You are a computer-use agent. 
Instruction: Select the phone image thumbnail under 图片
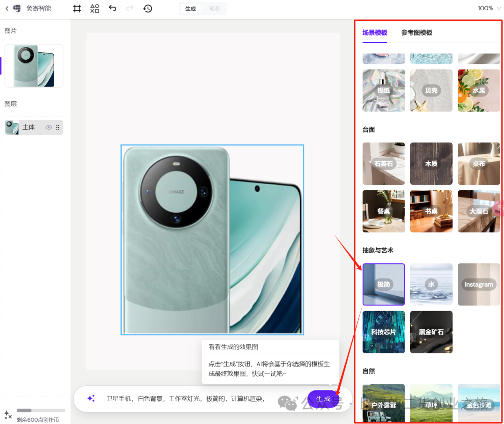34,66
